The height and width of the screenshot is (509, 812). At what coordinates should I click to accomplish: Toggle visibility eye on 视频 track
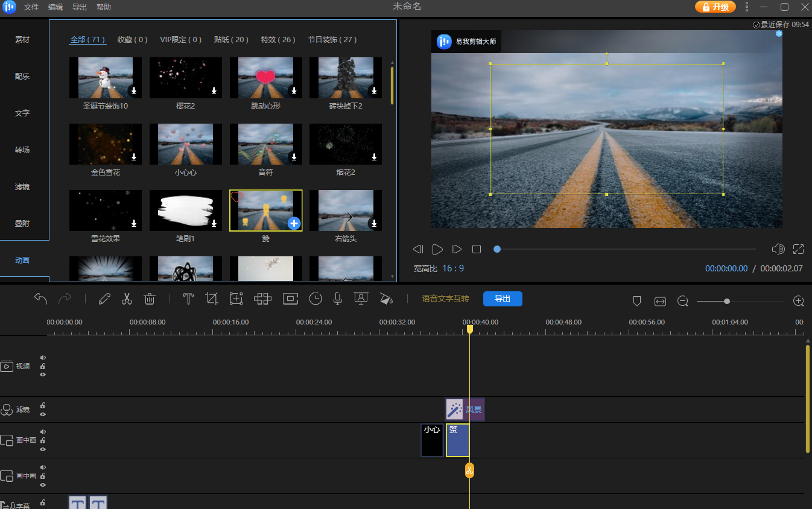tap(43, 375)
